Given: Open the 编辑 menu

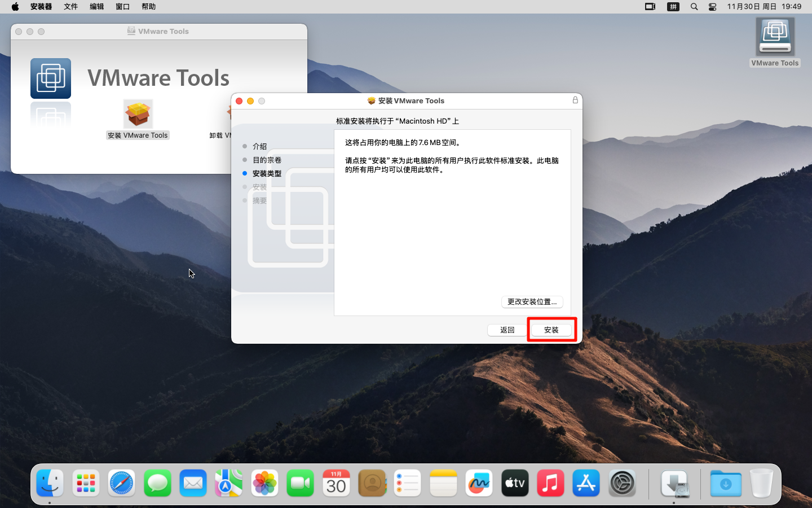Looking at the screenshot, I should [96, 7].
